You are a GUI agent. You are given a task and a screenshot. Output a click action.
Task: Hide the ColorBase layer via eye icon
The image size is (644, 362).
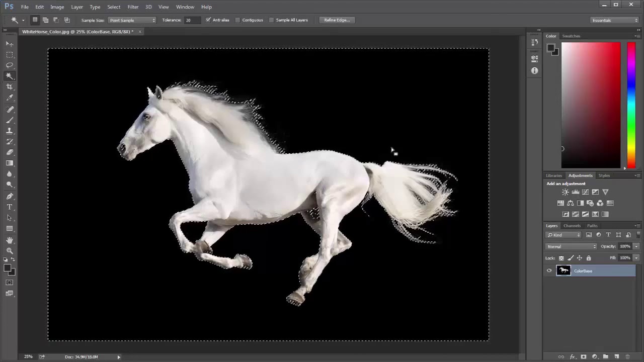point(549,271)
